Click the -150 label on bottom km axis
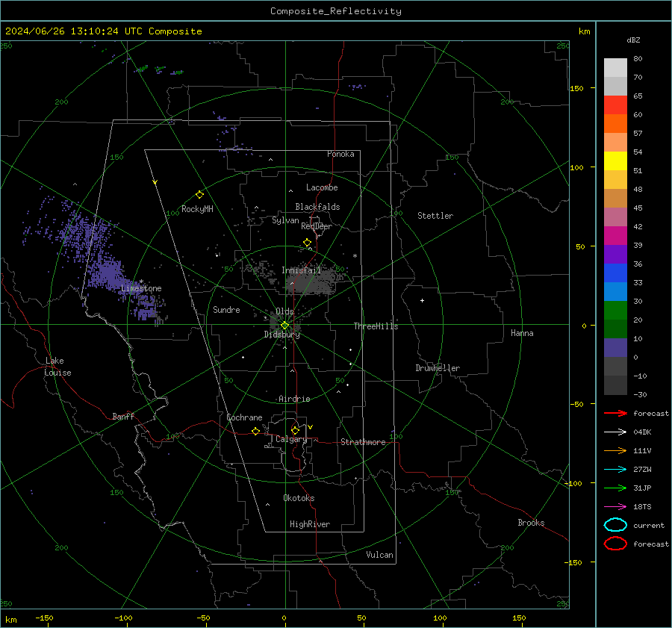The height and width of the screenshot is (628, 672). click(44, 618)
